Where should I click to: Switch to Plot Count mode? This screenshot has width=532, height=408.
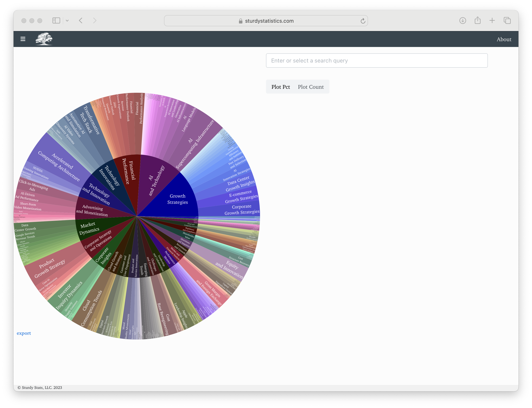pyautogui.click(x=311, y=87)
